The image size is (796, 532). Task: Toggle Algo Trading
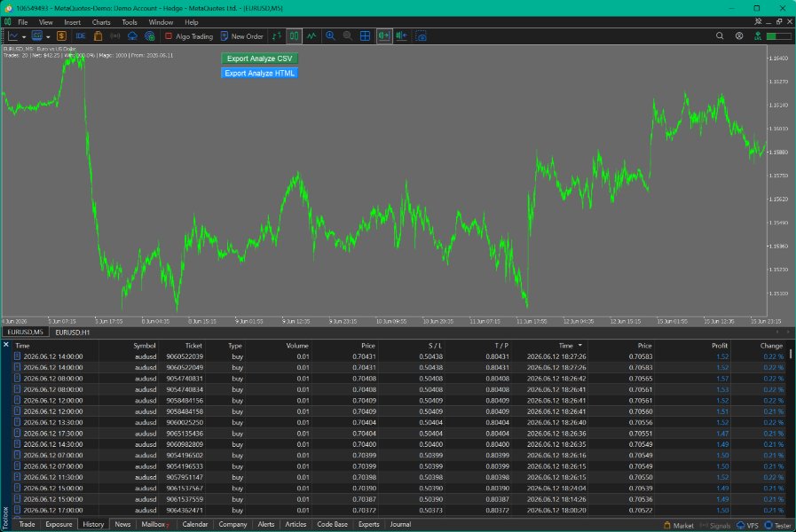(189, 36)
